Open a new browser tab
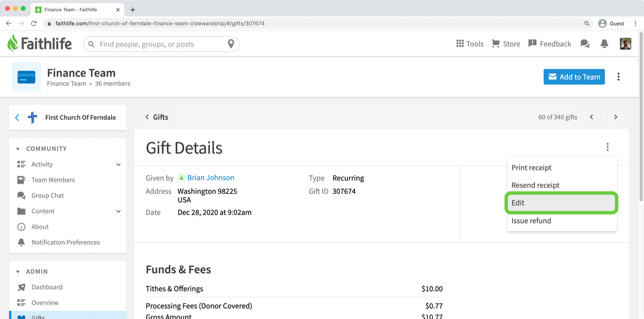Image resolution: width=644 pixels, height=319 pixels. coord(133,10)
